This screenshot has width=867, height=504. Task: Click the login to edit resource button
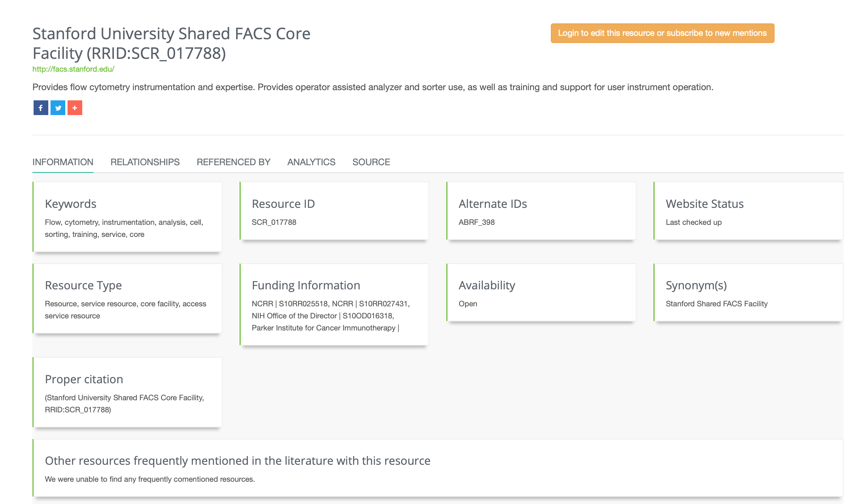coord(662,33)
